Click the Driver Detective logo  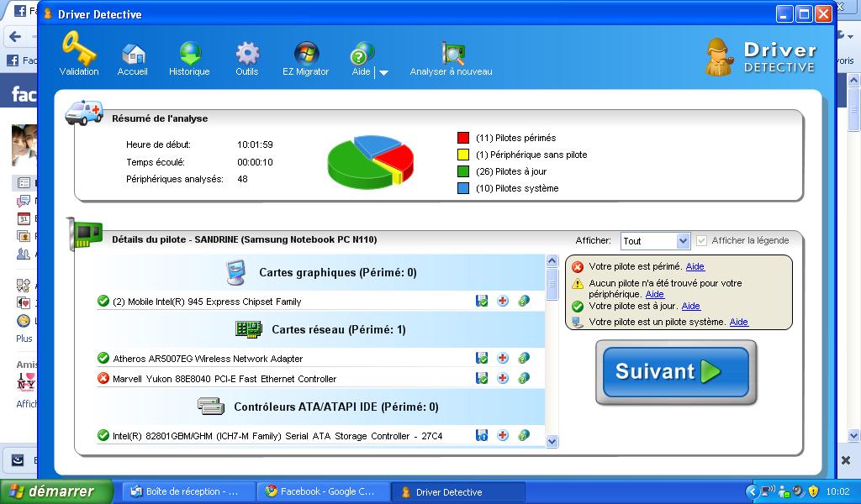click(760, 58)
